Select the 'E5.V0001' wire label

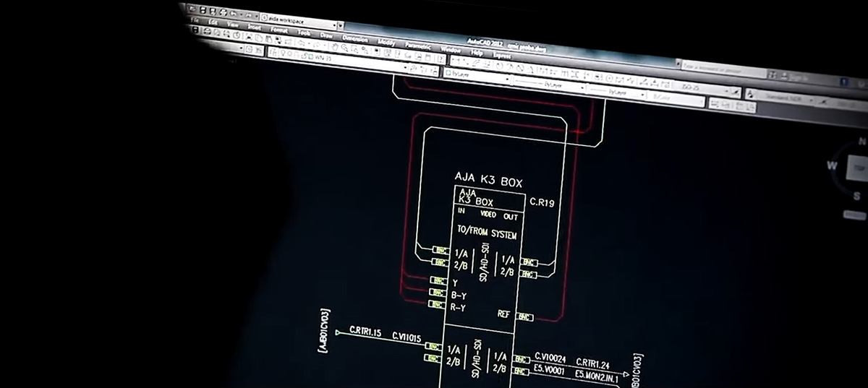pos(549,369)
